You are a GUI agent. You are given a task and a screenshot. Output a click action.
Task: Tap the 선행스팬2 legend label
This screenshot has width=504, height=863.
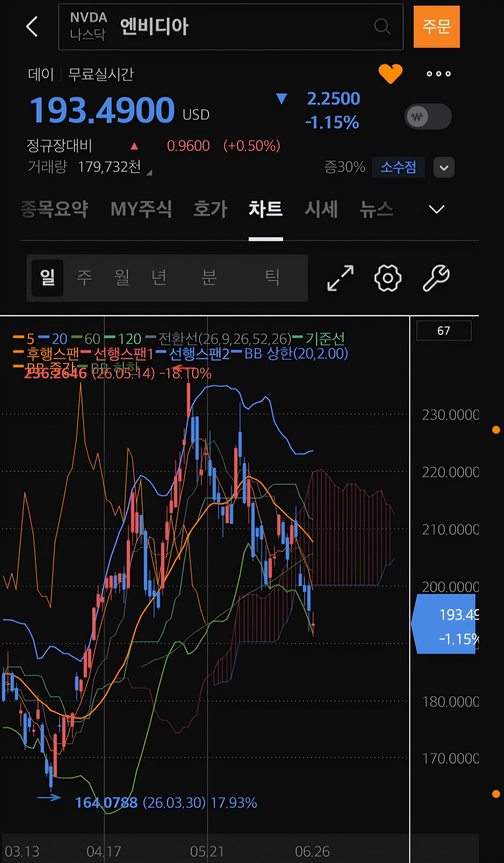192,354
